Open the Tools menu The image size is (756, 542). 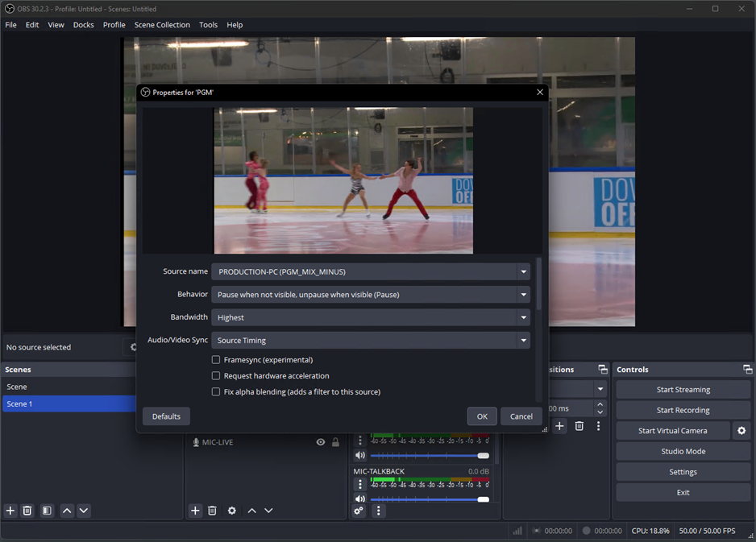click(208, 25)
